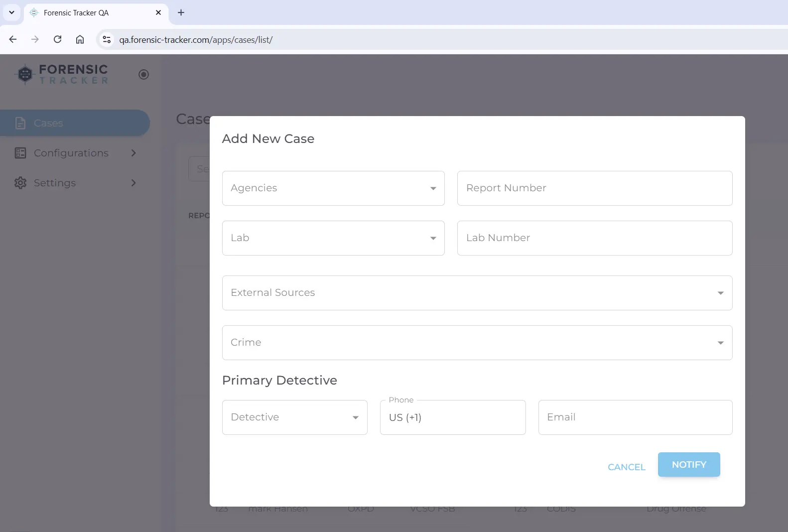Click the Configurations list icon
The width and height of the screenshot is (788, 532).
pyautogui.click(x=20, y=153)
